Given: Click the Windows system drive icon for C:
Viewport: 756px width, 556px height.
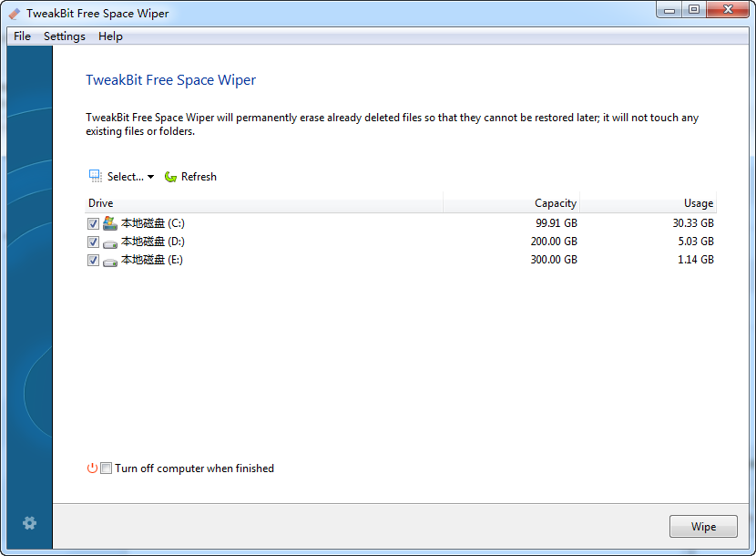Looking at the screenshot, I should point(110,223).
